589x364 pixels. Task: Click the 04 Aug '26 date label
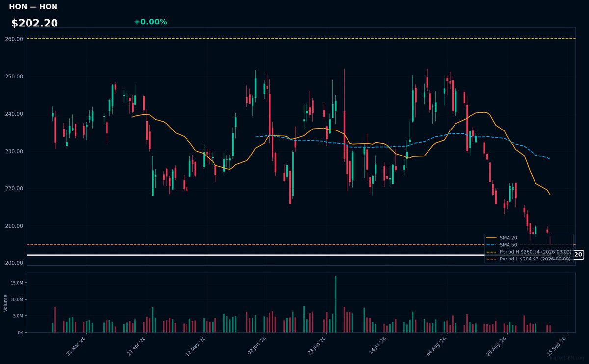click(437, 345)
